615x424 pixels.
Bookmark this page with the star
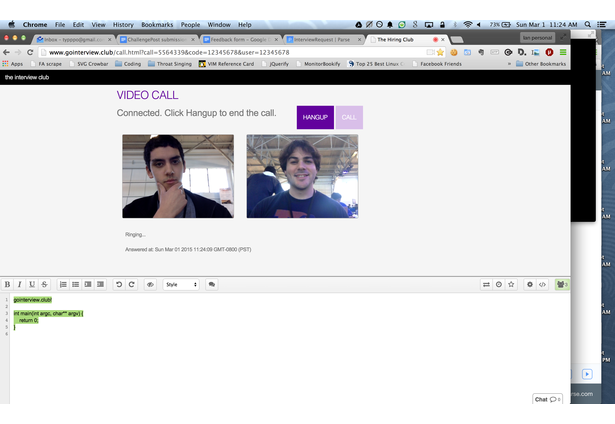(440, 52)
